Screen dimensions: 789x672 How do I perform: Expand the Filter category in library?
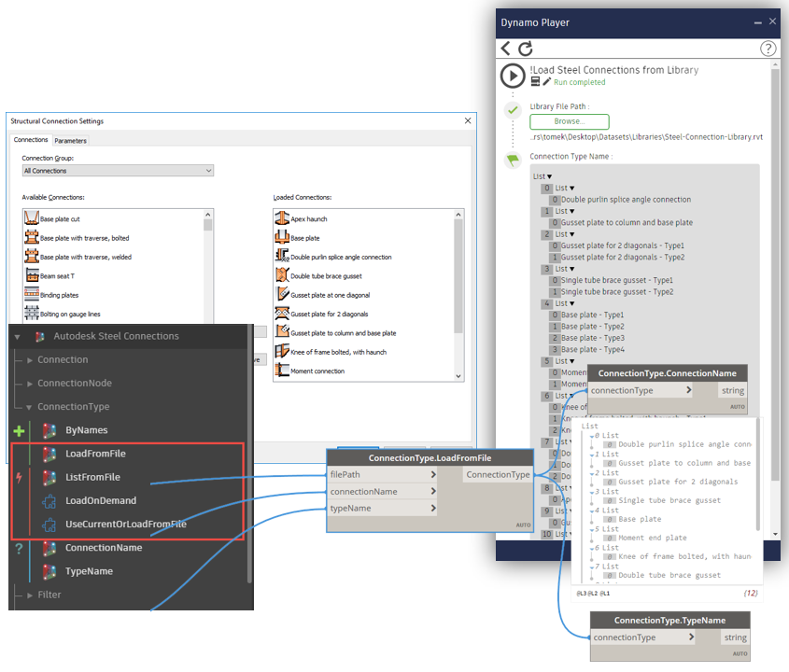(x=30, y=595)
